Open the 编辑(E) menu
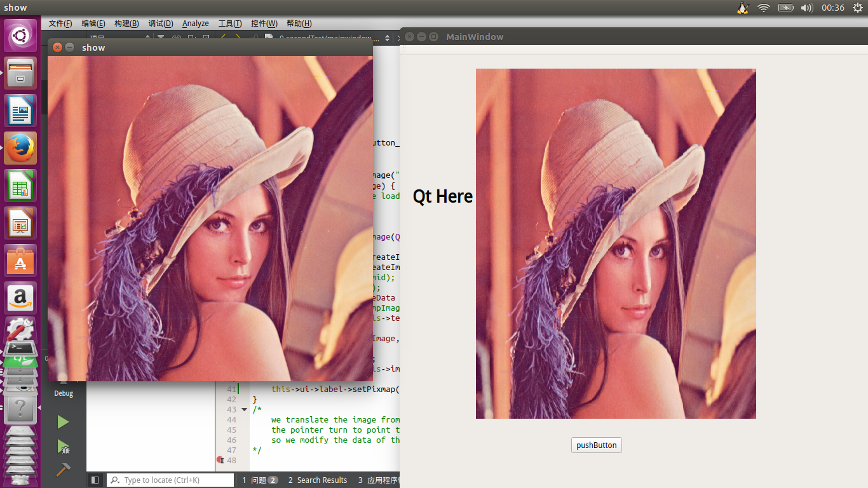Screen dimensions: 868x488 pos(93,24)
